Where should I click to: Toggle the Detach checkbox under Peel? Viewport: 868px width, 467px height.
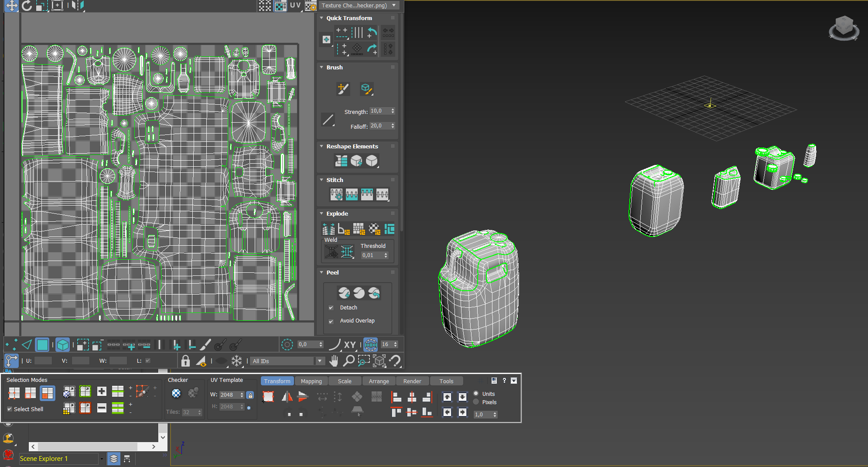331,308
